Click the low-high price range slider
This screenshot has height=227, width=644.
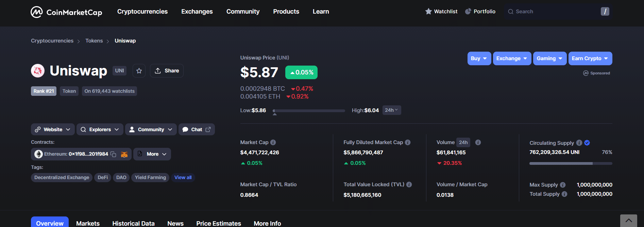tap(309, 111)
